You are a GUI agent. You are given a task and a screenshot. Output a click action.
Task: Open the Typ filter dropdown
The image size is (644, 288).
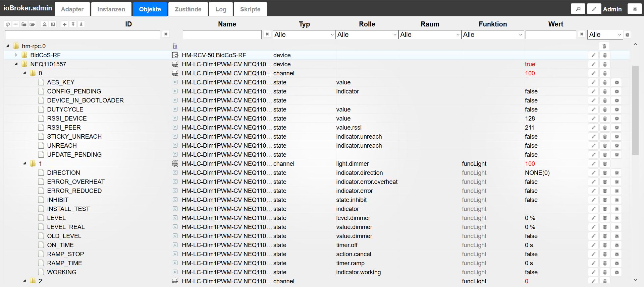pos(304,34)
